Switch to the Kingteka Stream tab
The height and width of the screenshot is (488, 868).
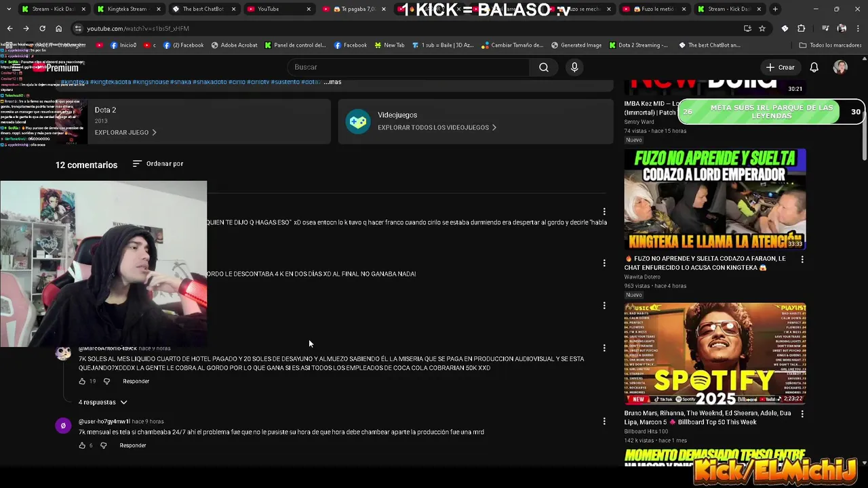click(x=127, y=9)
